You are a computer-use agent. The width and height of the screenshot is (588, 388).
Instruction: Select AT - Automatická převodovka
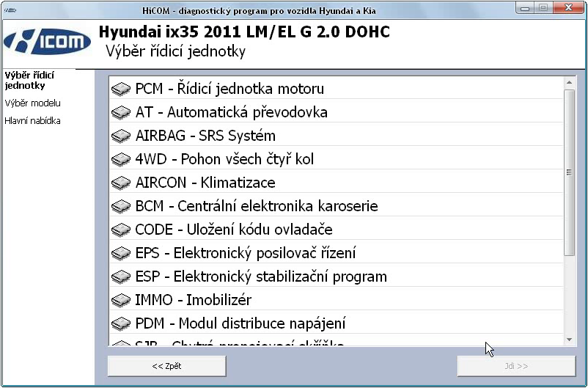click(x=337, y=112)
